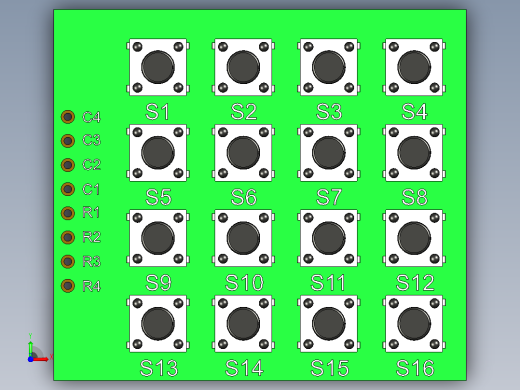Click the S13 text label
Image resolution: width=520 pixels, height=390 pixels.
[x=159, y=368]
